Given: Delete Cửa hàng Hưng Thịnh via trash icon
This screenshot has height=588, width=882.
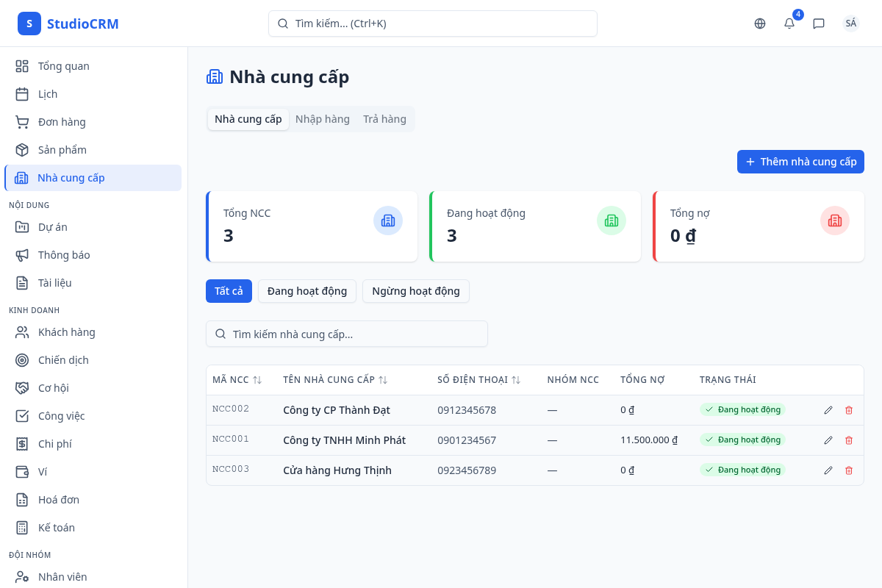Looking at the screenshot, I should coord(849,470).
